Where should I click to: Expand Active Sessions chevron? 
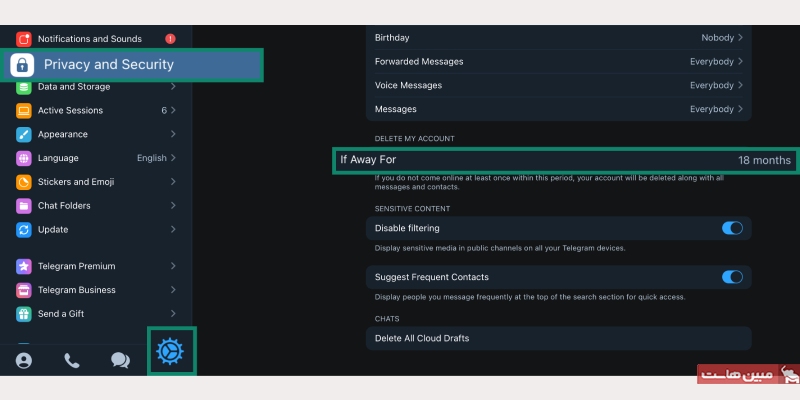click(173, 110)
